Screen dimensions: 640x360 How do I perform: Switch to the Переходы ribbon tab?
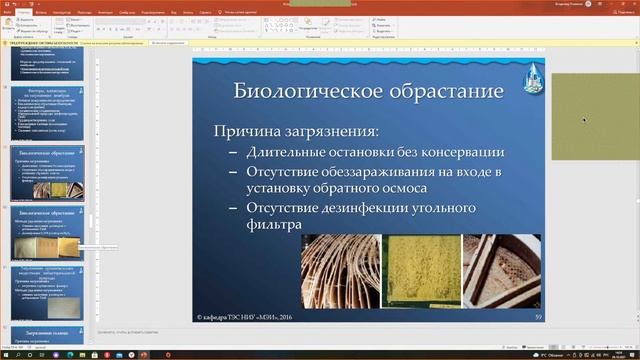point(84,12)
